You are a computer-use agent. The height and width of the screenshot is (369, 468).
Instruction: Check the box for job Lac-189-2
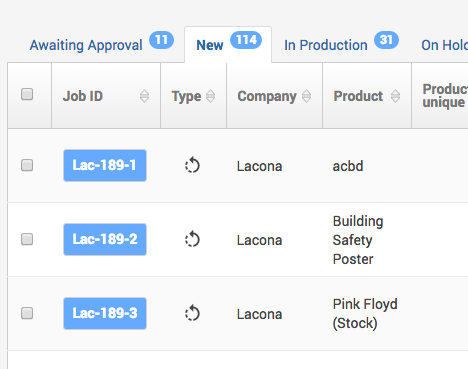27,239
